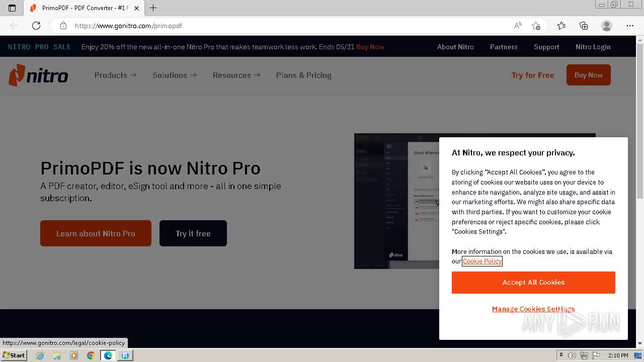Image resolution: width=644 pixels, height=362 pixels.
Task: Open the browser profile avatar
Action: pos(607,26)
